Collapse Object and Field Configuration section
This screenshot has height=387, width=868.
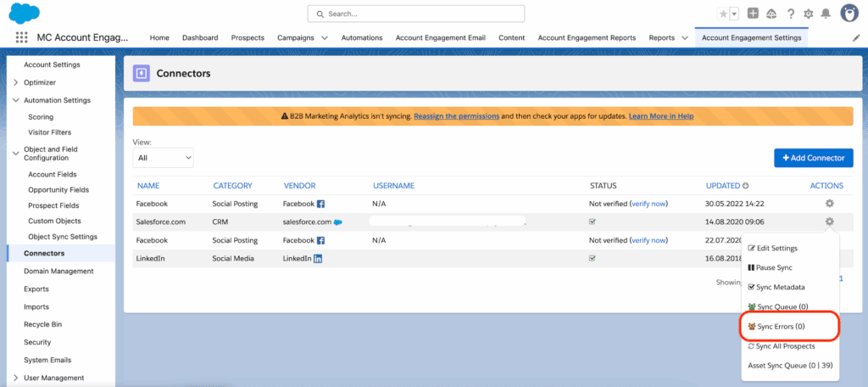click(x=16, y=154)
